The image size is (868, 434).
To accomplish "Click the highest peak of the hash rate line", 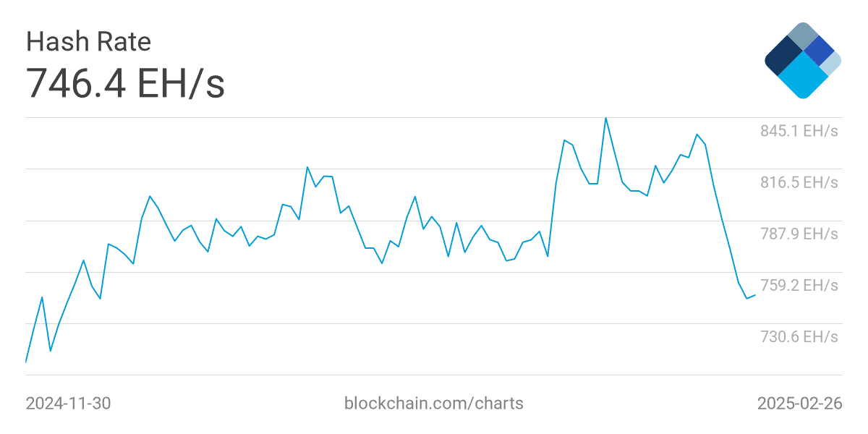I will click(x=605, y=118).
